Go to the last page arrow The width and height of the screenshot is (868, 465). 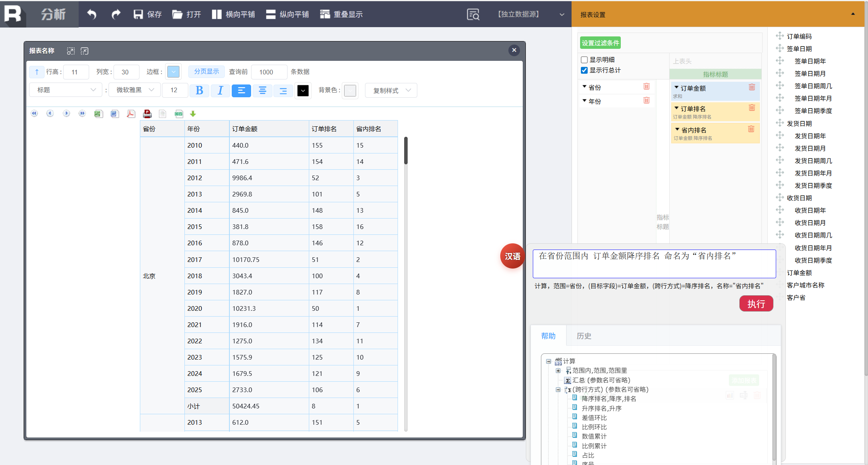point(82,114)
